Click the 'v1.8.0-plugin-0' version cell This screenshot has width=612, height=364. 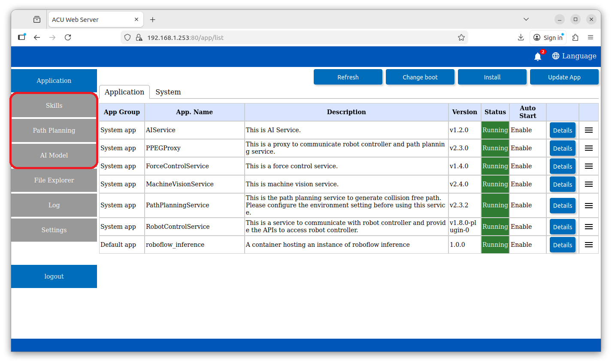click(464, 227)
